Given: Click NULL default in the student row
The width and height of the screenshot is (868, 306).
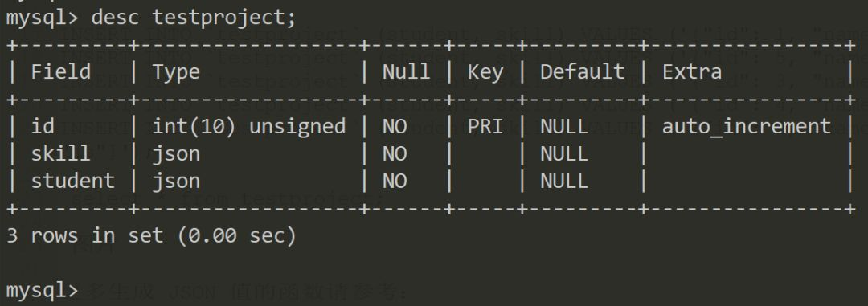Looking at the screenshot, I should [564, 181].
